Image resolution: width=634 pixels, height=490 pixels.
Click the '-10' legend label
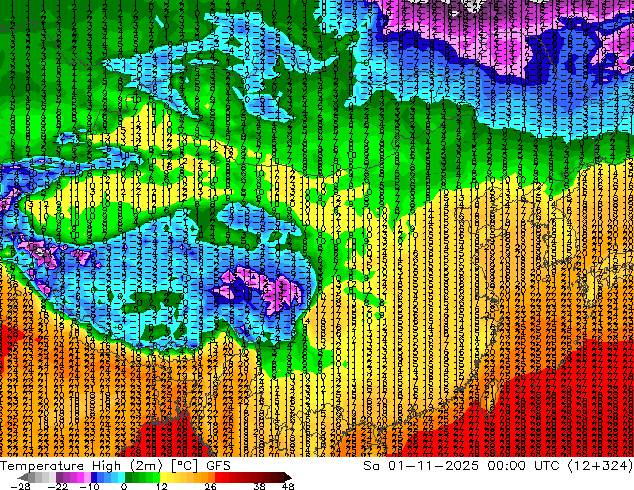click(90, 486)
